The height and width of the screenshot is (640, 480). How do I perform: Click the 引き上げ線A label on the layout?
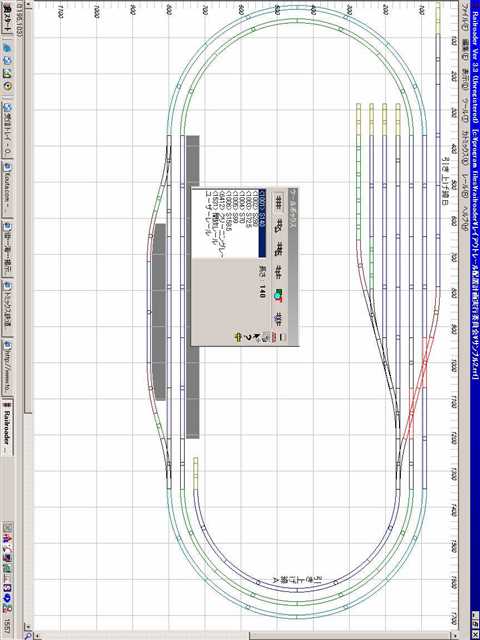click(x=298, y=578)
